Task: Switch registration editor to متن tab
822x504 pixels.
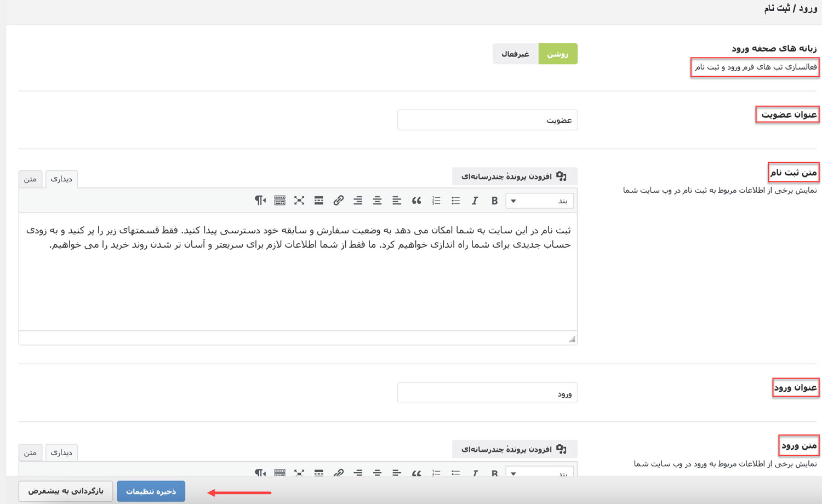Action: [x=31, y=179]
